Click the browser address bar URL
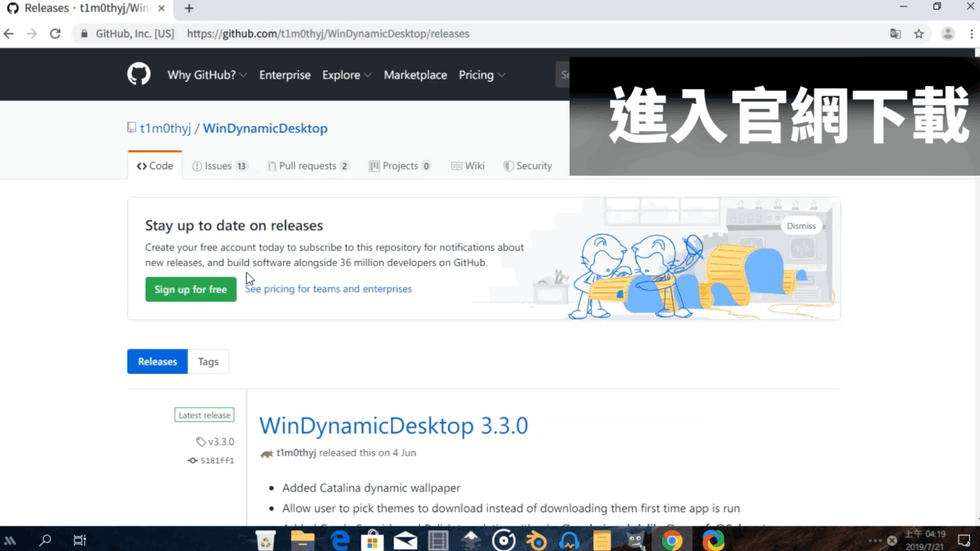980x551 pixels. 328,34
